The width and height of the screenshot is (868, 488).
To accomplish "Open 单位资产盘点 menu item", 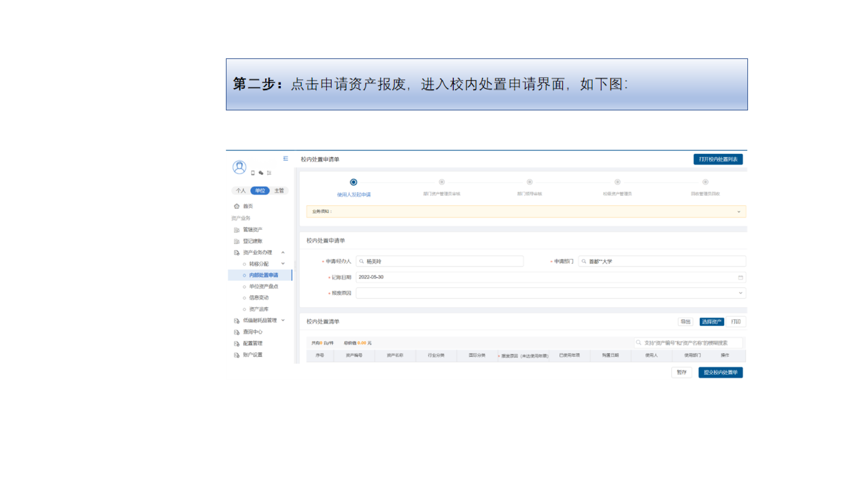I will [263, 286].
